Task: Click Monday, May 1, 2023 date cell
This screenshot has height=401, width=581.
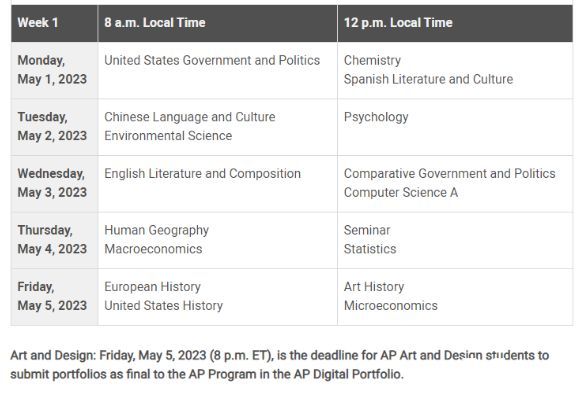Action: coord(54,70)
